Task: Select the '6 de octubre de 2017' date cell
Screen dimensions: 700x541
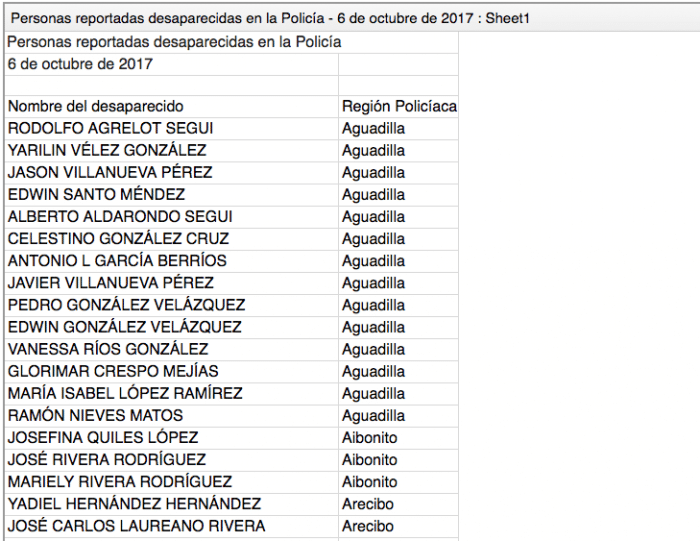Action: point(171,64)
